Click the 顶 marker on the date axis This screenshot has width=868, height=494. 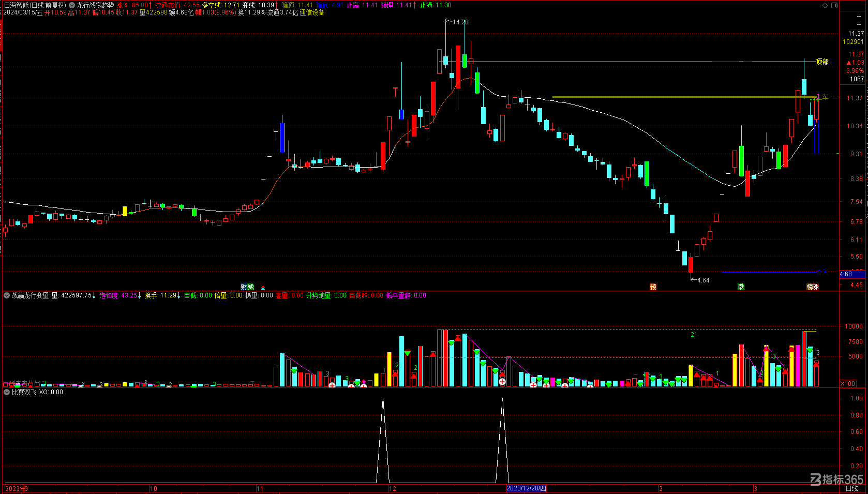click(653, 287)
